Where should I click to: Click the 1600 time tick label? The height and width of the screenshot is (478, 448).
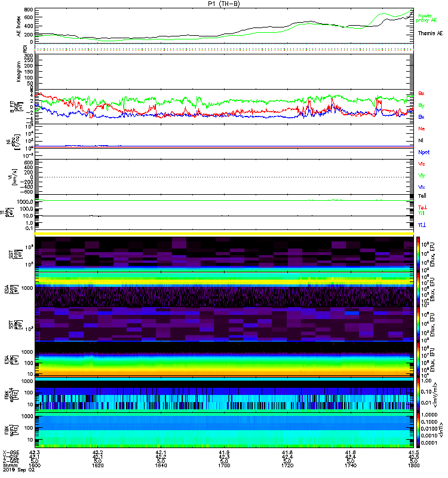(35, 465)
